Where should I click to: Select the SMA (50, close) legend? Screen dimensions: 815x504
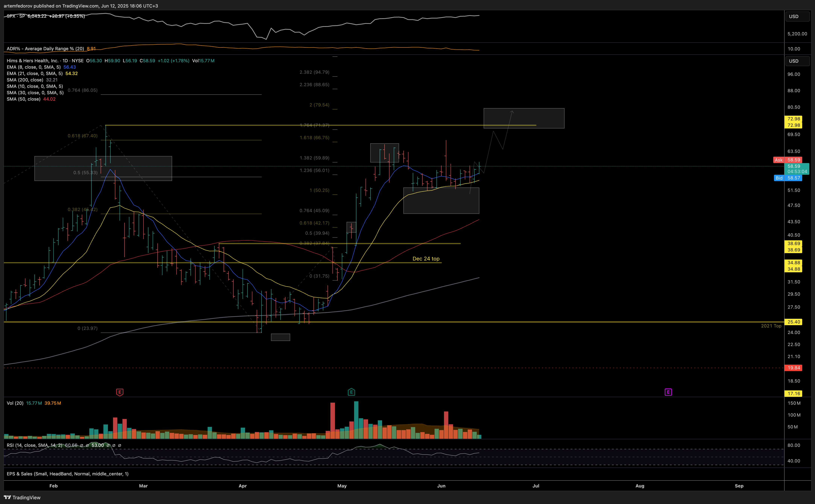[24, 99]
